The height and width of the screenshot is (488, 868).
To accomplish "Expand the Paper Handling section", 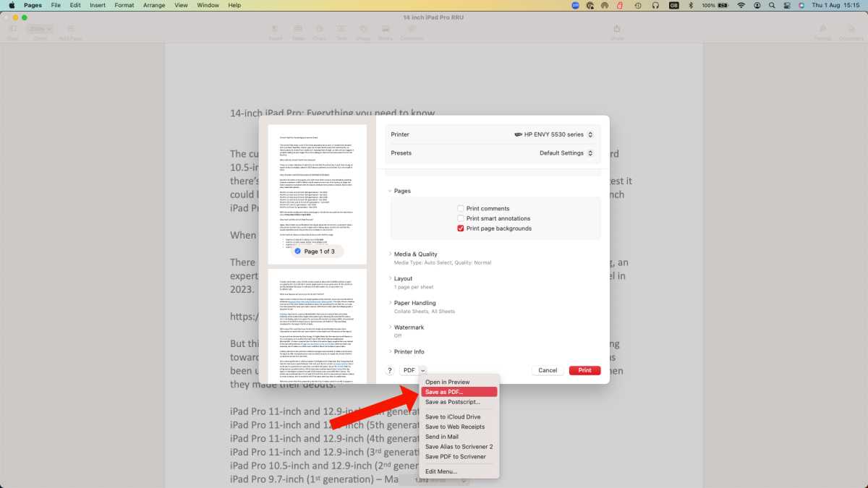I will (x=390, y=303).
